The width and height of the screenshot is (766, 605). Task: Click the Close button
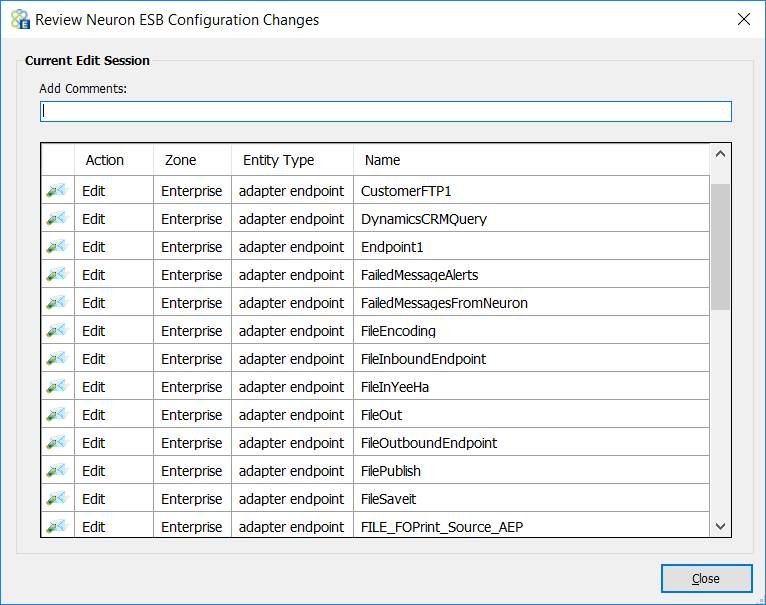pyautogui.click(x=706, y=579)
